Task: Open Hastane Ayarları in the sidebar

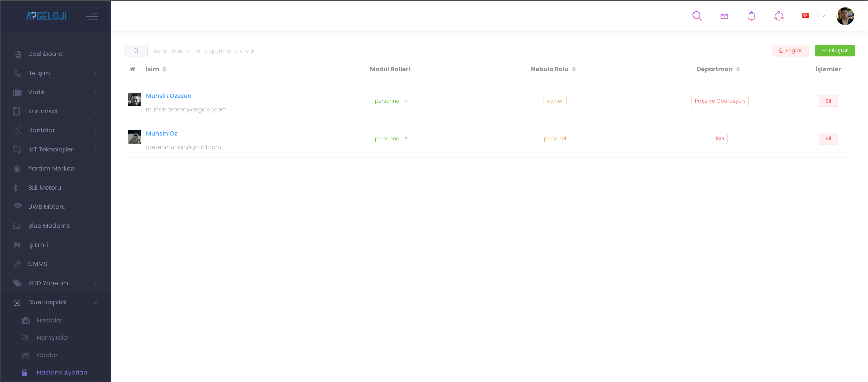Action: 62,372
